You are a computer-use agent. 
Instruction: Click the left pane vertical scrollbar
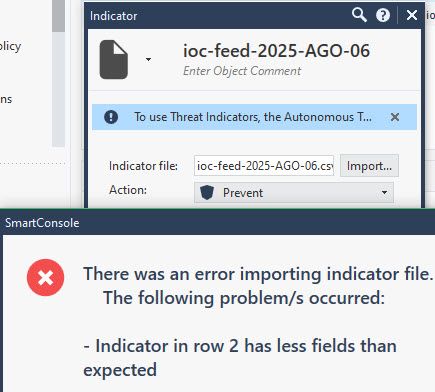point(58,73)
